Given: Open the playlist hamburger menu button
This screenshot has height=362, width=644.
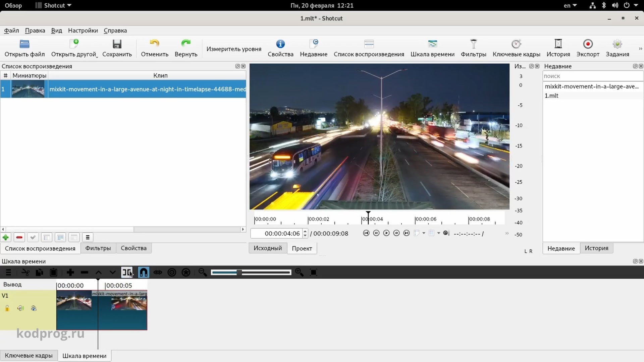Looking at the screenshot, I should tap(88, 238).
